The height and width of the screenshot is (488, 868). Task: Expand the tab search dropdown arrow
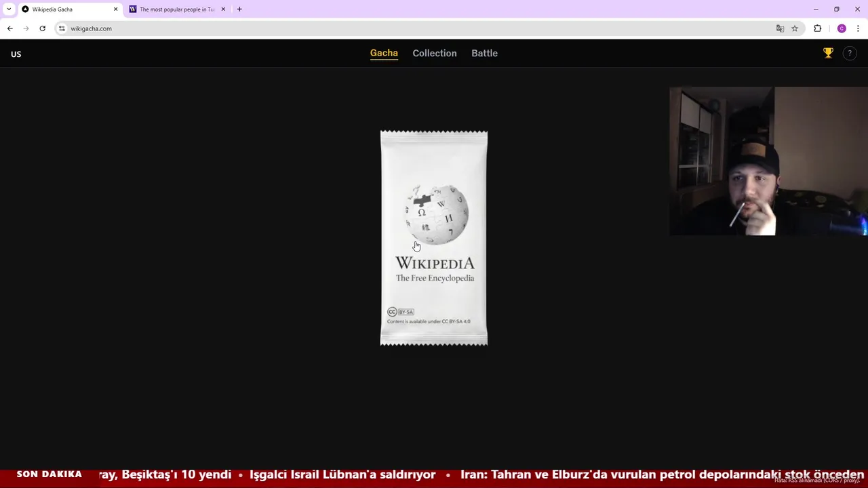tap(9, 9)
